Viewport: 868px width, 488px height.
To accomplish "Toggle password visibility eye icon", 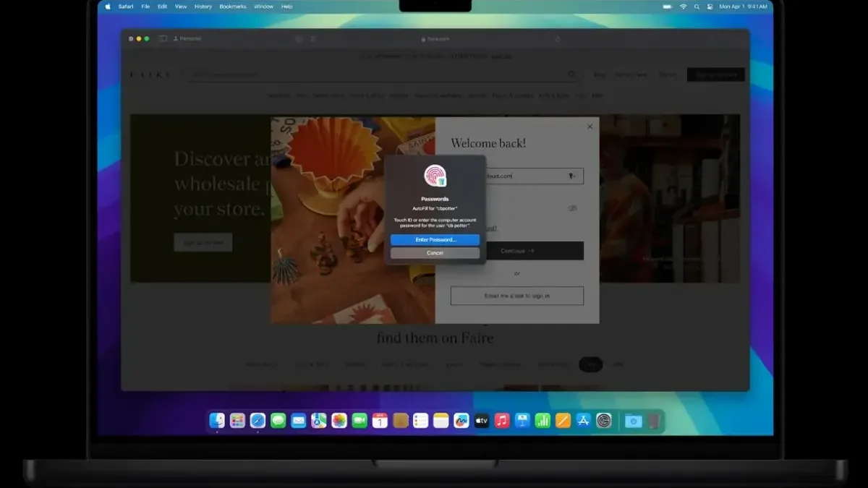I will 572,208.
